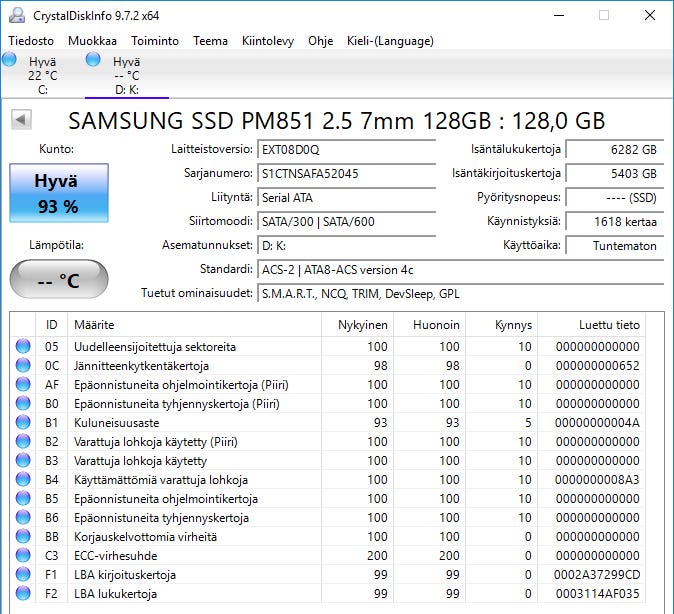The width and height of the screenshot is (674, 614).
Task: Click the Kynnys column header
Action: pyautogui.click(x=513, y=325)
